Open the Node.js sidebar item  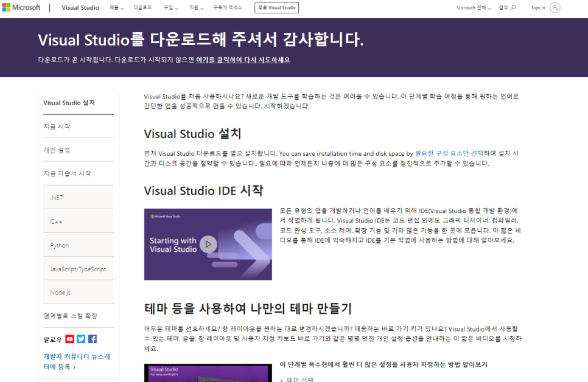tap(79, 293)
